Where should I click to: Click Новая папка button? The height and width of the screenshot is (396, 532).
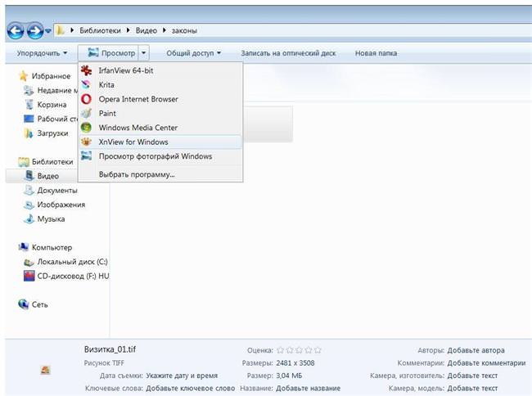[x=376, y=53]
